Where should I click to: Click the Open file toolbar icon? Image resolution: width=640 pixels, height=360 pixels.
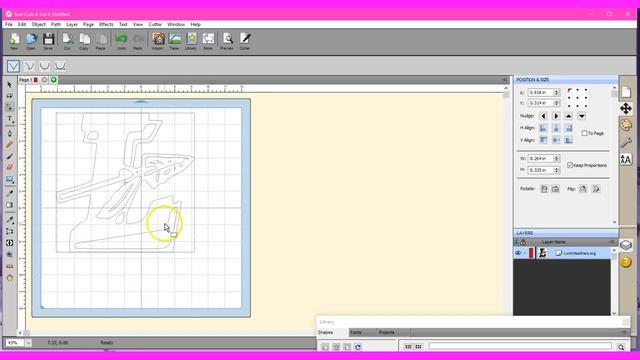tap(31, 41)
